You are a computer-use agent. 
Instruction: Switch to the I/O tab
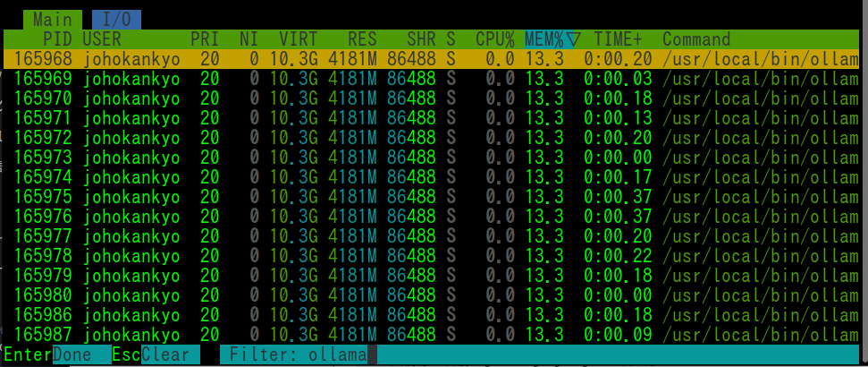pyautogui.click(x=116, y=19)
